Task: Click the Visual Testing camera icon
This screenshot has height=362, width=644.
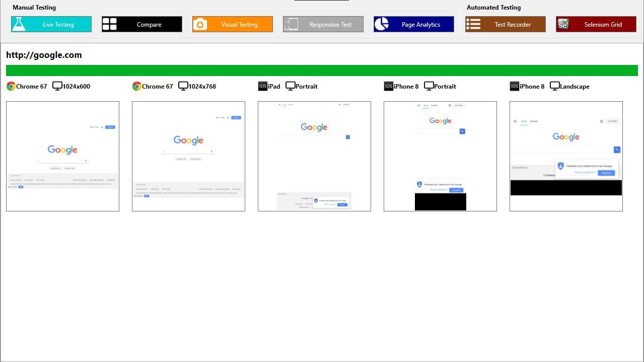Action: (200, 24)
